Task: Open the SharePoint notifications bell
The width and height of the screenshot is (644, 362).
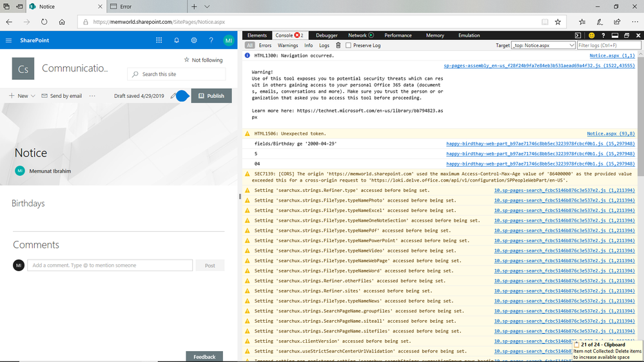Action: point(177,40)
